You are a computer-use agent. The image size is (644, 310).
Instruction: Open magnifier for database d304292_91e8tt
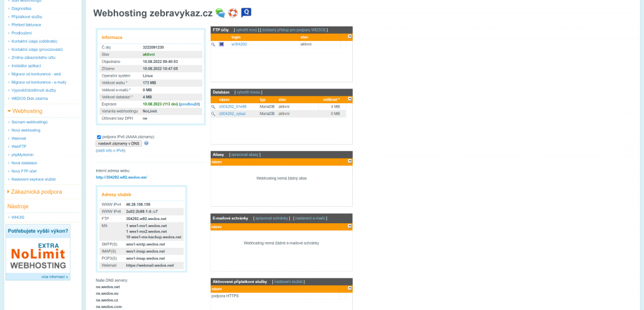point(213,107)
